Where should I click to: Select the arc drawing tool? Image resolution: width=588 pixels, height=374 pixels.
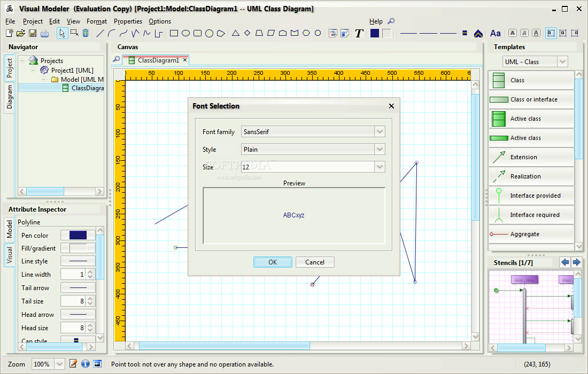(111, 33)
